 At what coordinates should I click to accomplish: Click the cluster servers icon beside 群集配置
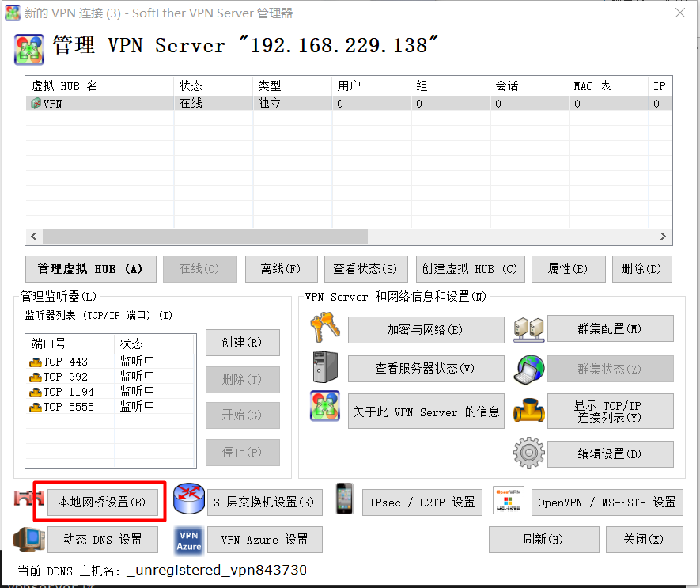pos(529,330)
